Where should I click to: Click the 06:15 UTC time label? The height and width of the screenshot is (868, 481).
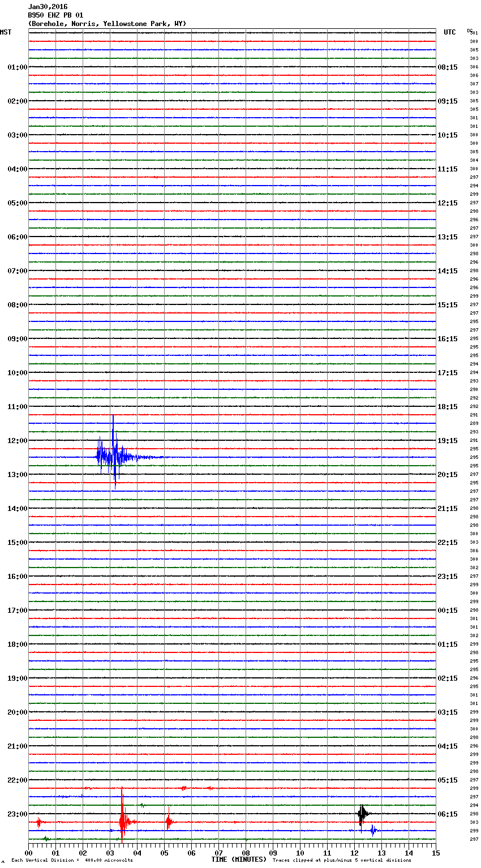pos(448,814)
